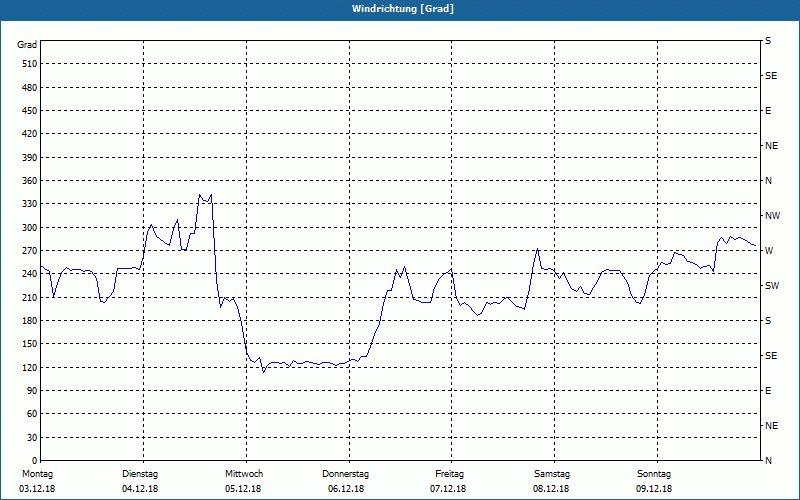Select the E compass label beside the 450 gridline
This screenshot has height=500, width=800.
(x=768, y=111)
